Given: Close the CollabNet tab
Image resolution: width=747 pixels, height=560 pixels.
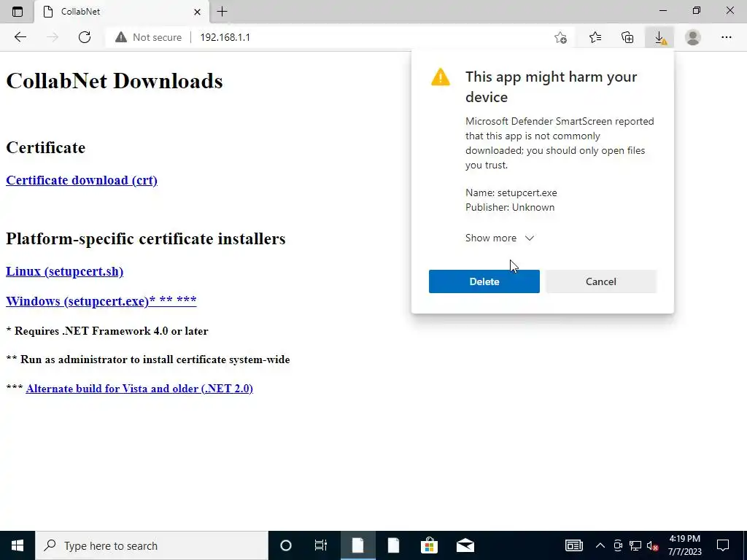Looking at the screenshot, I should 197,12.
